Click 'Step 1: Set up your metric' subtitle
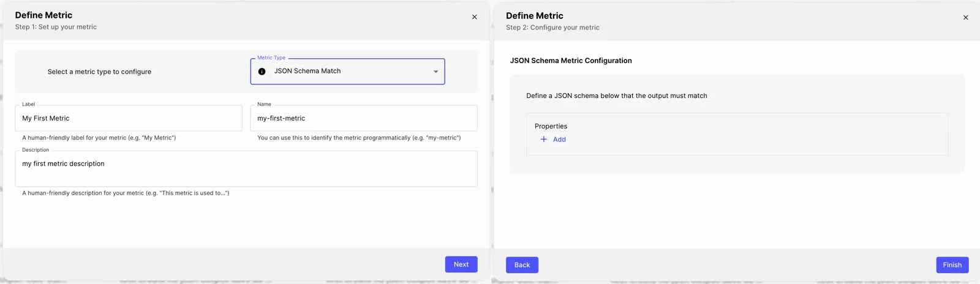Viewport: 980px width, 284px height. coord(56,27)
